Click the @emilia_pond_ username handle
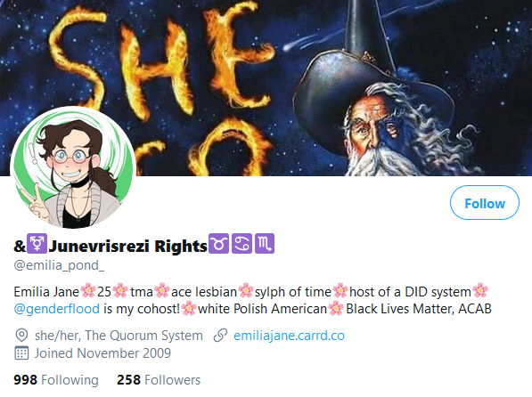The height and width of the screenshot is (397, 532). (59, 265)
